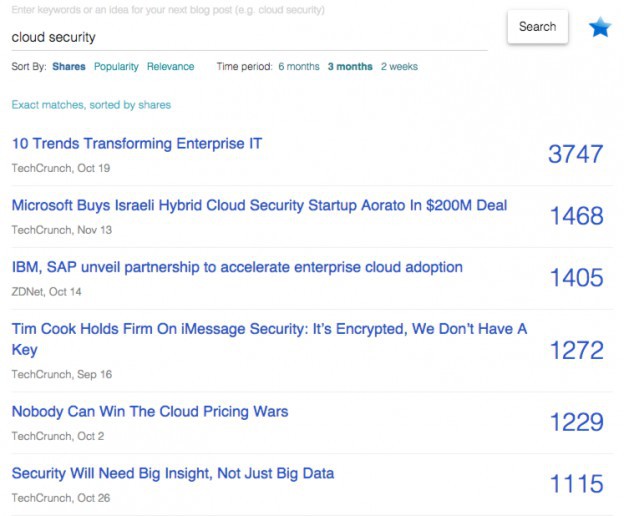Select the 3 months time period

(350, 66)
